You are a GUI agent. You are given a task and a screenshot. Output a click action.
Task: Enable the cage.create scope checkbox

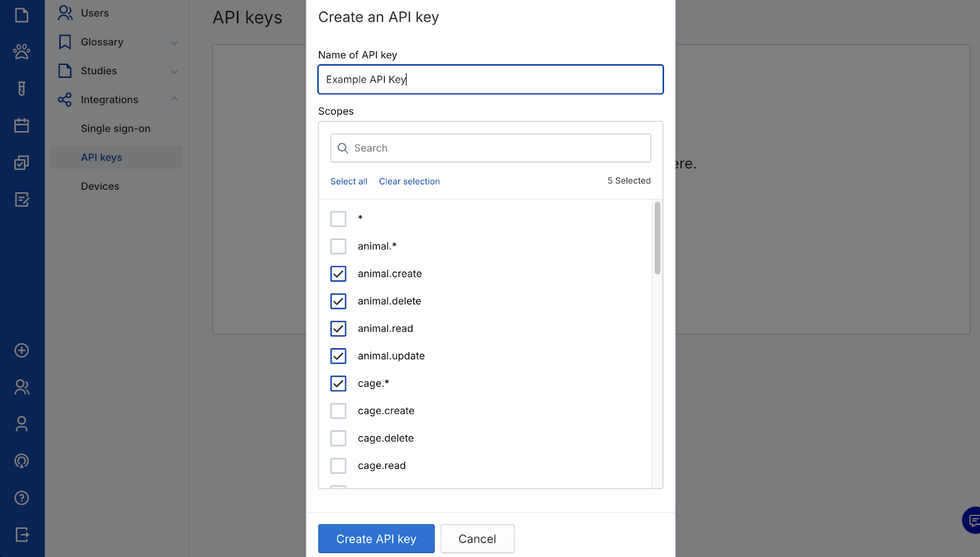coord(338,411)
